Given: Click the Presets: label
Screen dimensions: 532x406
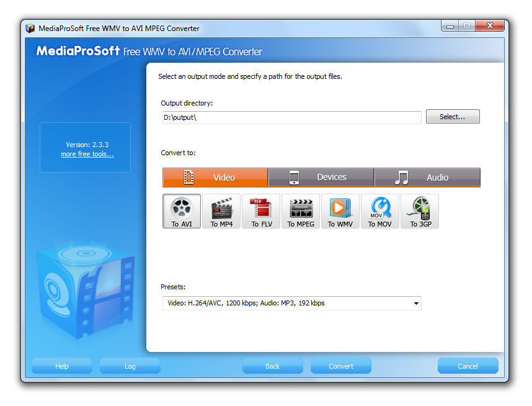Looking at the screenshot, I should [173, 287].
